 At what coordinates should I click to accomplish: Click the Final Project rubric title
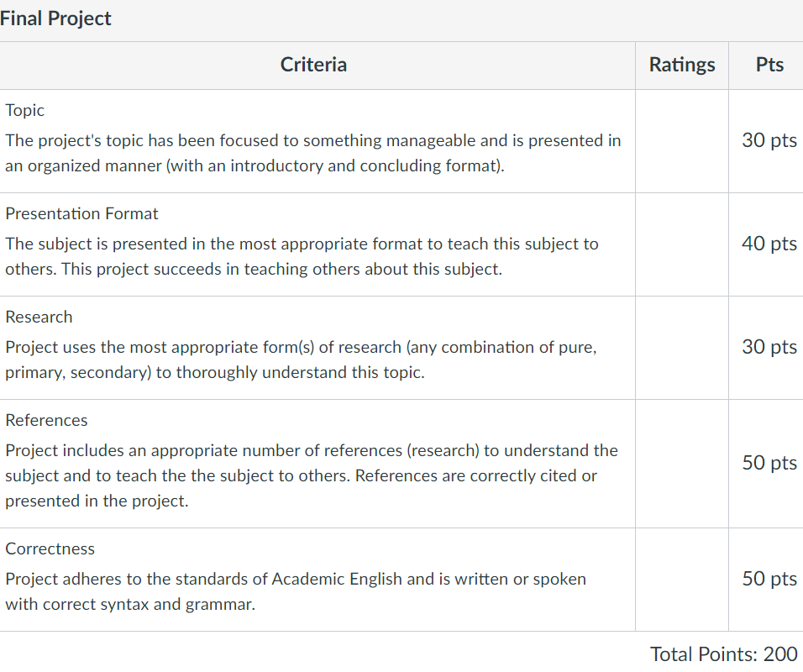[55, 18]
